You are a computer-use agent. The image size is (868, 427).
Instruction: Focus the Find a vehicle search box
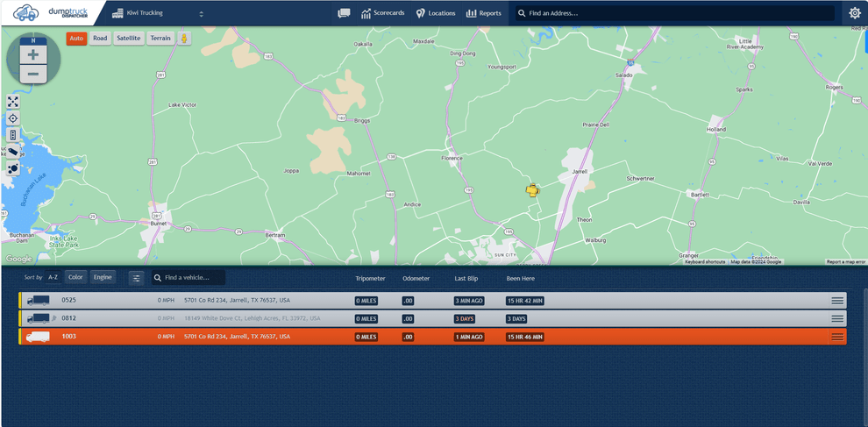[x=189, y=277]
